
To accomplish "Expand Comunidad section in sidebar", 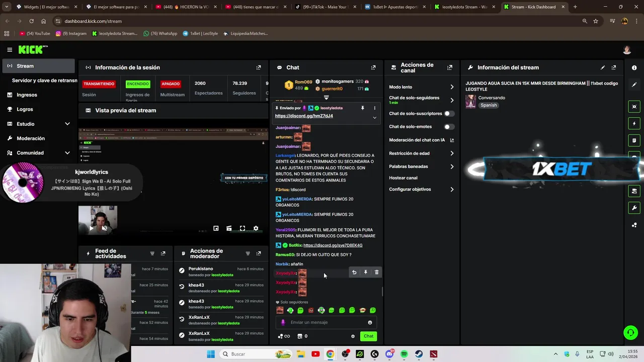I will pos(67,153).
